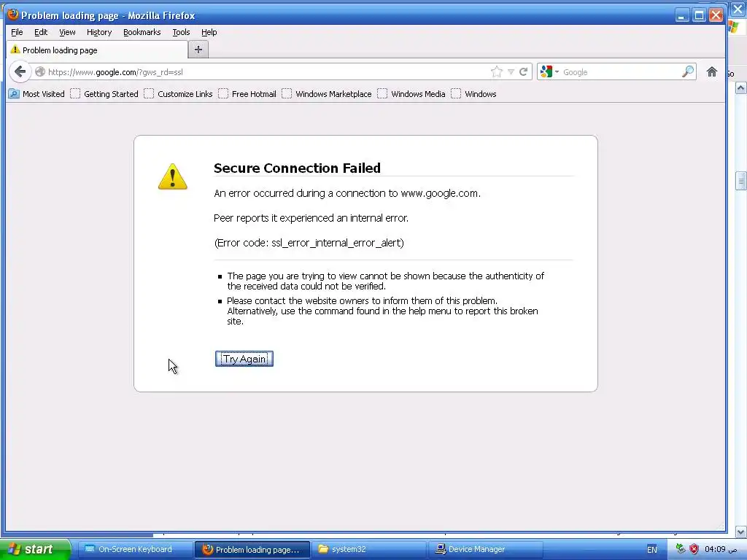Click the EN language indicator
This screenshot has width=747, height=560.
click(x=651, y=550)
